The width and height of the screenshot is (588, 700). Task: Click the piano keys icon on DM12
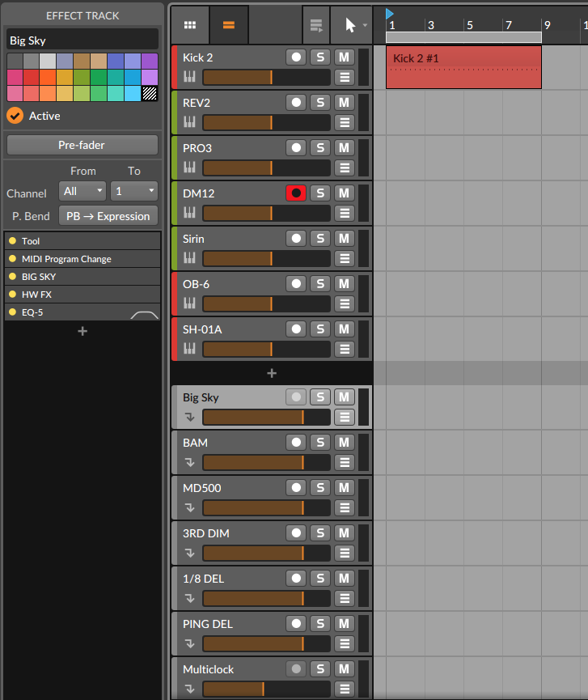(189, 213)
